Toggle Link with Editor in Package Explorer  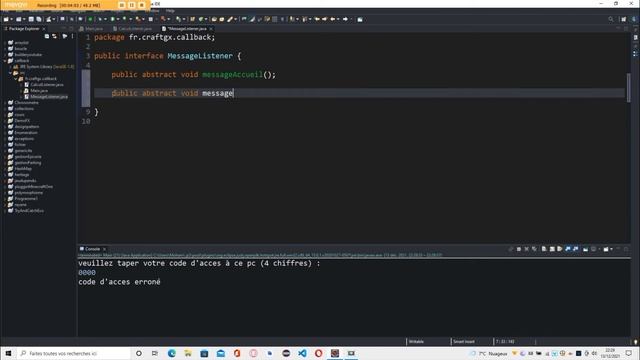(x=55, y=36)
